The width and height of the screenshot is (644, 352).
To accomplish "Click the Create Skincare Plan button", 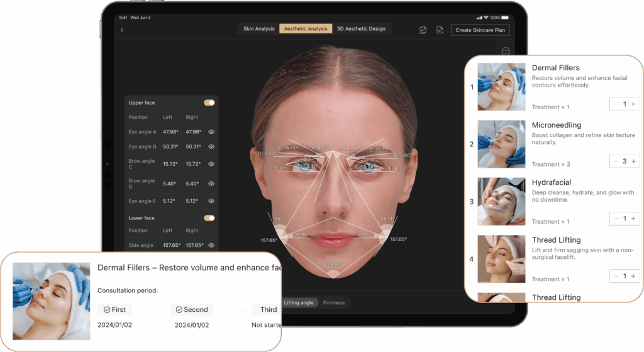I will (x=480, y=30).
